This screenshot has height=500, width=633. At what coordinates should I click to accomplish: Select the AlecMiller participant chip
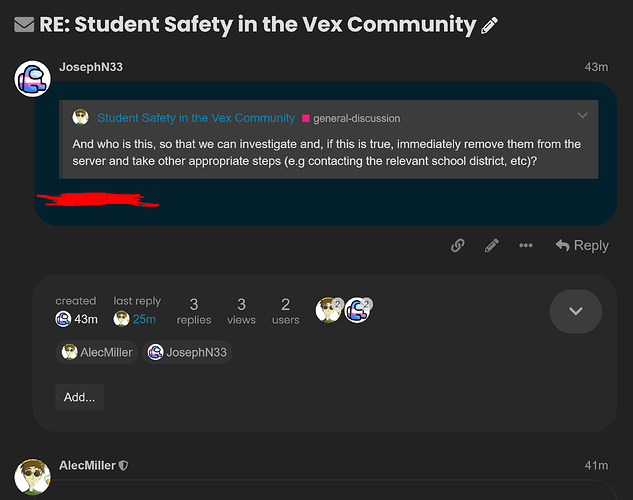point(98,352)
